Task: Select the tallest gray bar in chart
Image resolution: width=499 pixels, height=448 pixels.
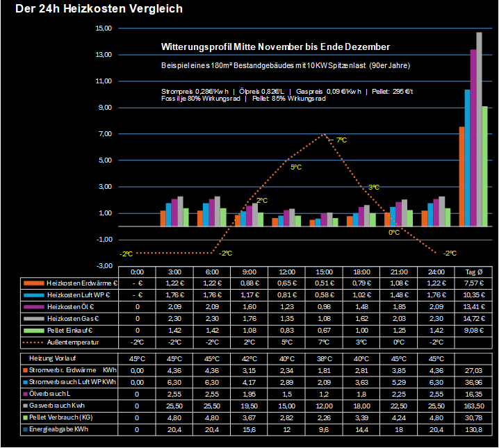Action: tap(479, 128)
